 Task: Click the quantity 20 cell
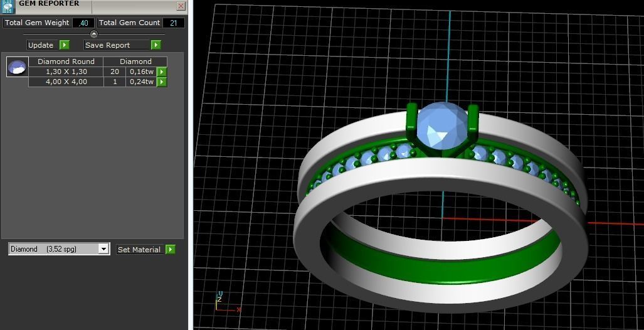click(115, 72)
